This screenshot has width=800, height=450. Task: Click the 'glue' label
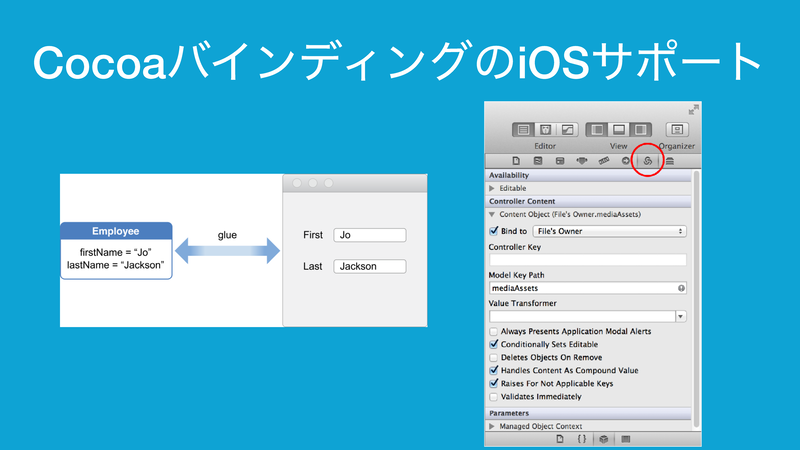[x=227, y=235]
